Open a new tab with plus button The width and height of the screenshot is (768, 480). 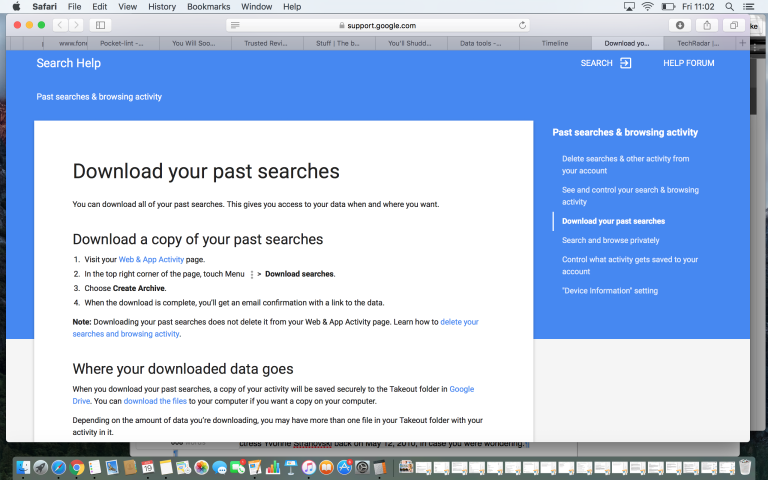(743, 43)
